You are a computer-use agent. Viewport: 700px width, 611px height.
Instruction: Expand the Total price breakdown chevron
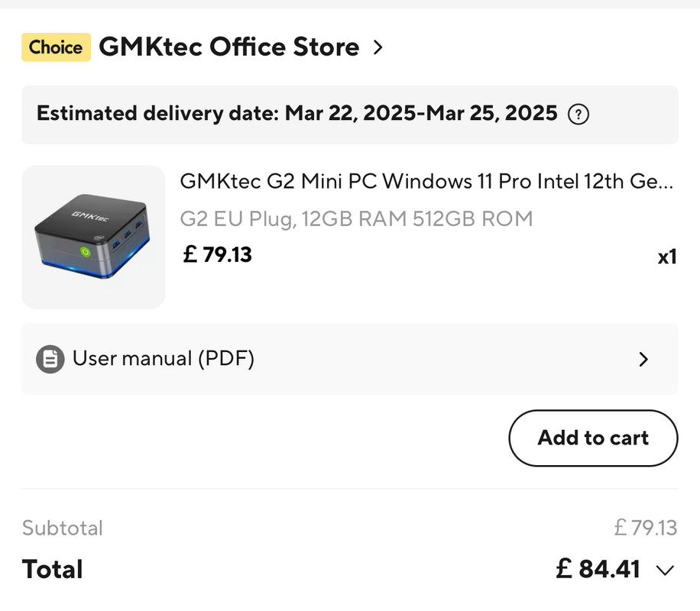(x=665, y=571)
